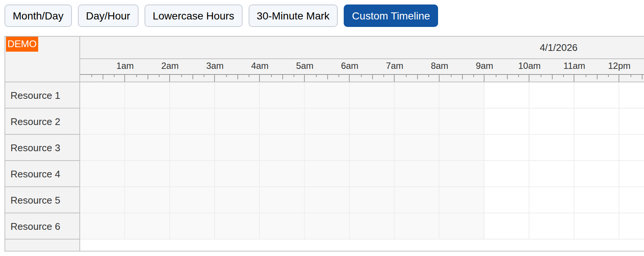The height and width of the screenshot is (256, 644).
Task: Activate the Custom Timeline button
Action: tap(391, 16)
